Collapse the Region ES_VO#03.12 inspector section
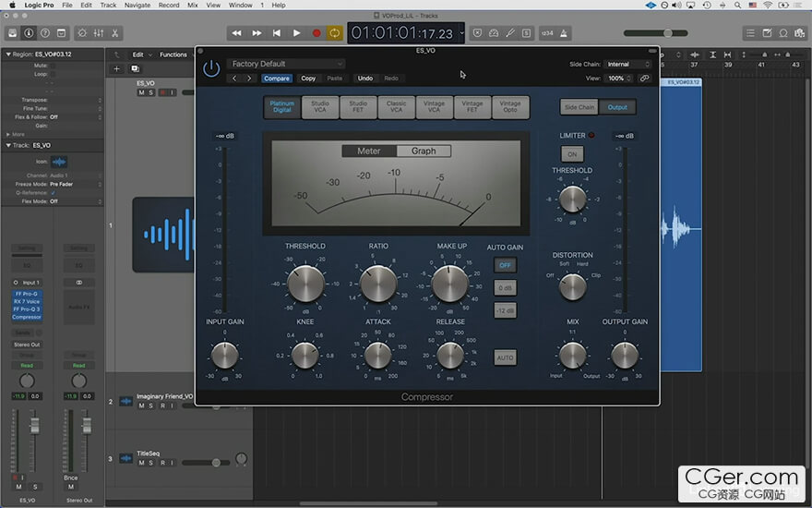Screen dimensions: 812x508 click(8, 54)
